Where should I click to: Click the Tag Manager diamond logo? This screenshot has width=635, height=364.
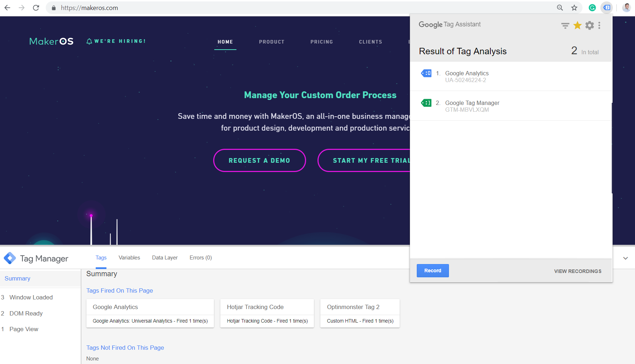point(10,258)
